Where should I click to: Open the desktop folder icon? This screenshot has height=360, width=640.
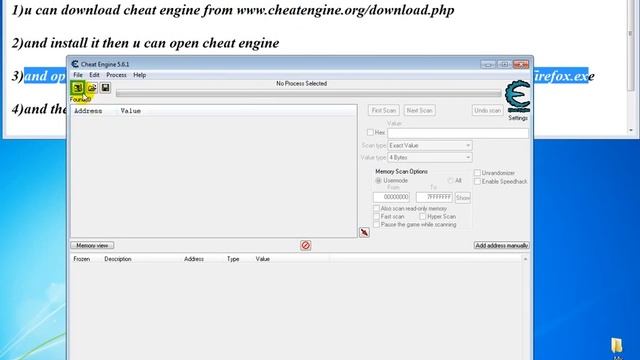pyautogui.click(x=617, y=345)
